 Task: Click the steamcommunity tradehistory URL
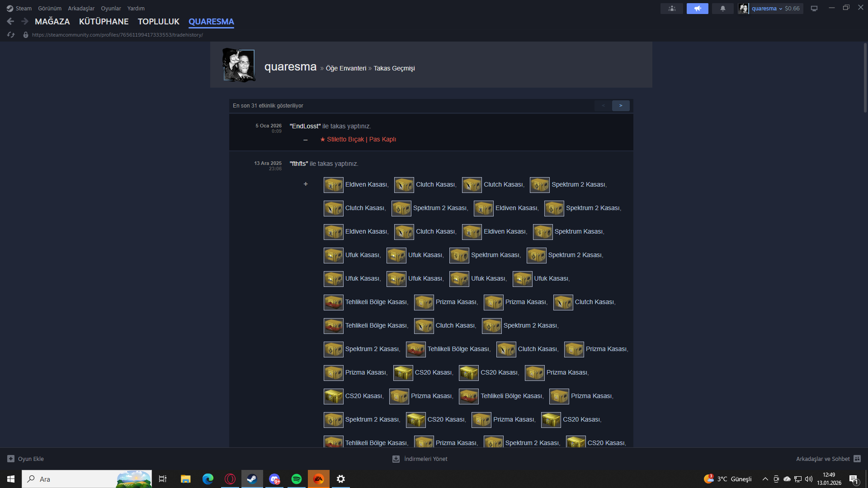(x=118, y=35)
